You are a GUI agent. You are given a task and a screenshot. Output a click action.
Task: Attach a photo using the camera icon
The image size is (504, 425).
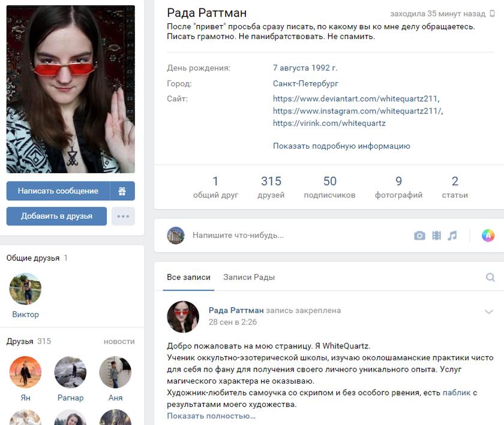[x=419, y=236]
